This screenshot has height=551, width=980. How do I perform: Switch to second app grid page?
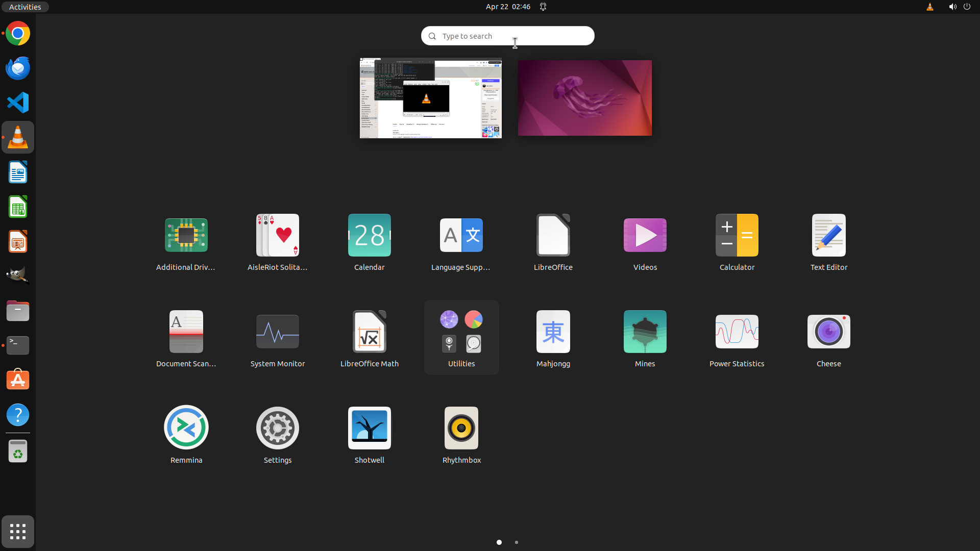click(517, 542)
